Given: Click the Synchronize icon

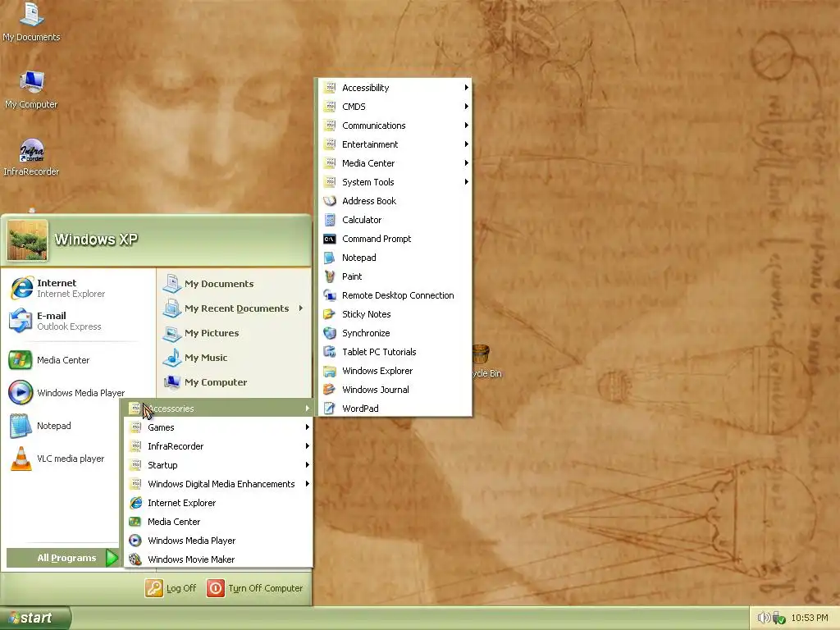Looking at the screenshot, I should click(330, 333).
